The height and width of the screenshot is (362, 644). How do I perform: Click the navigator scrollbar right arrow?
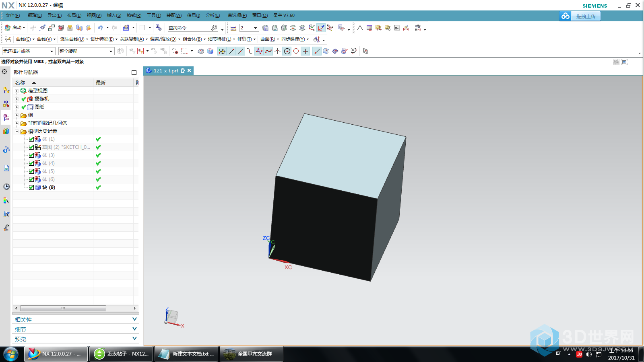point(135,308)
